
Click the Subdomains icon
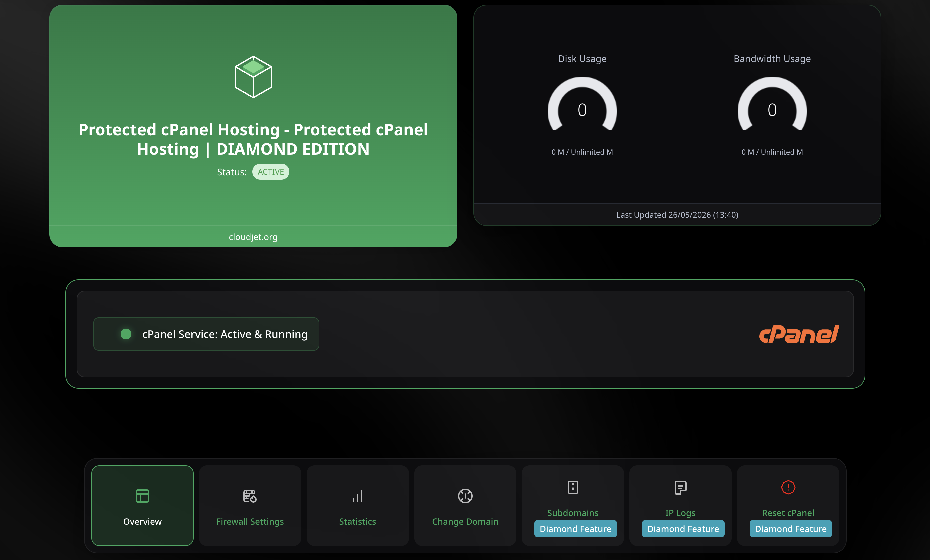[573, 487]
